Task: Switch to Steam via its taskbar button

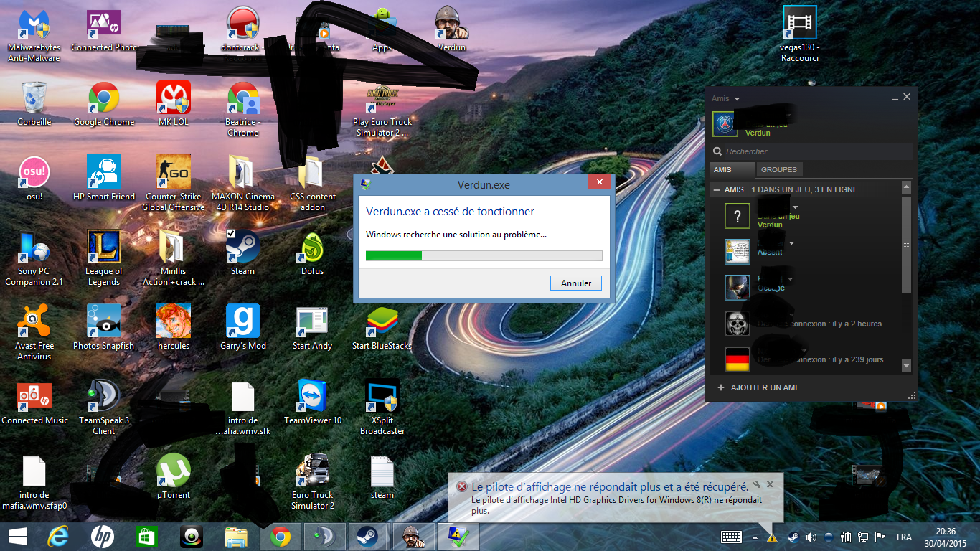Action: coord(367,537)
